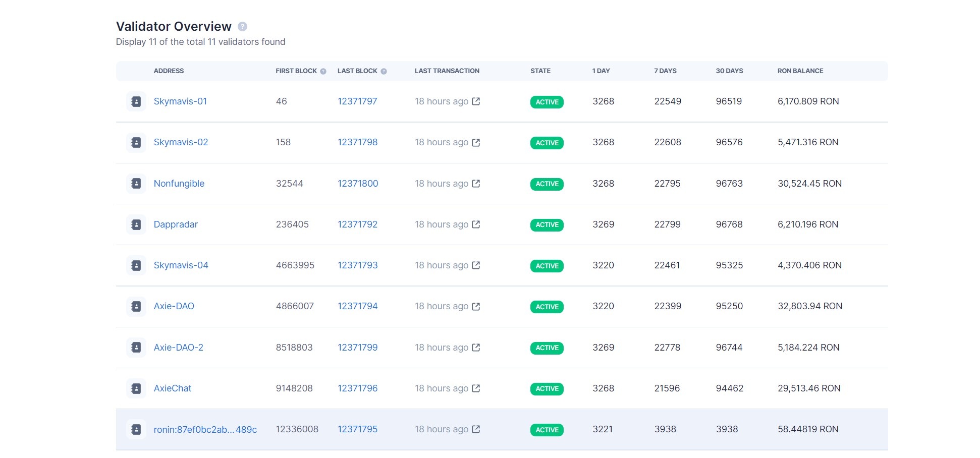Click last block 12371800 for Nonfungible
Screen dimensions: 980x458
(x=358, y=184)
